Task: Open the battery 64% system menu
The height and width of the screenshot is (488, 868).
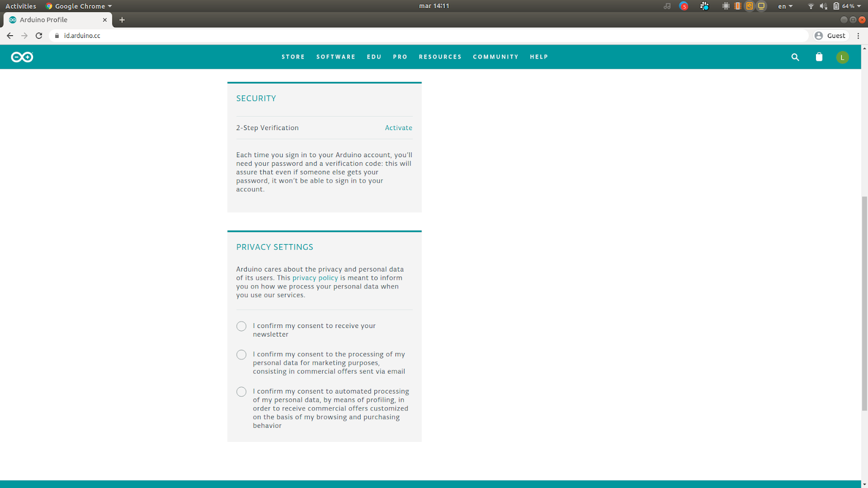Action: tap(847, 6)
